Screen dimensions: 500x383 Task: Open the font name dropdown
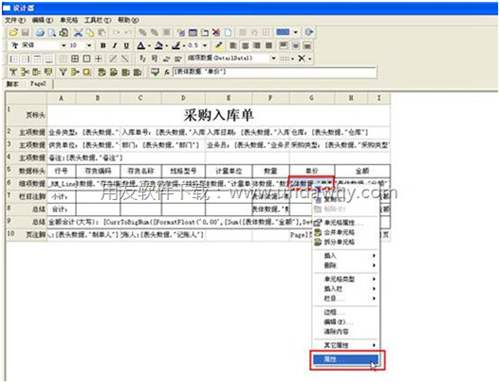[x=63, y=45]
